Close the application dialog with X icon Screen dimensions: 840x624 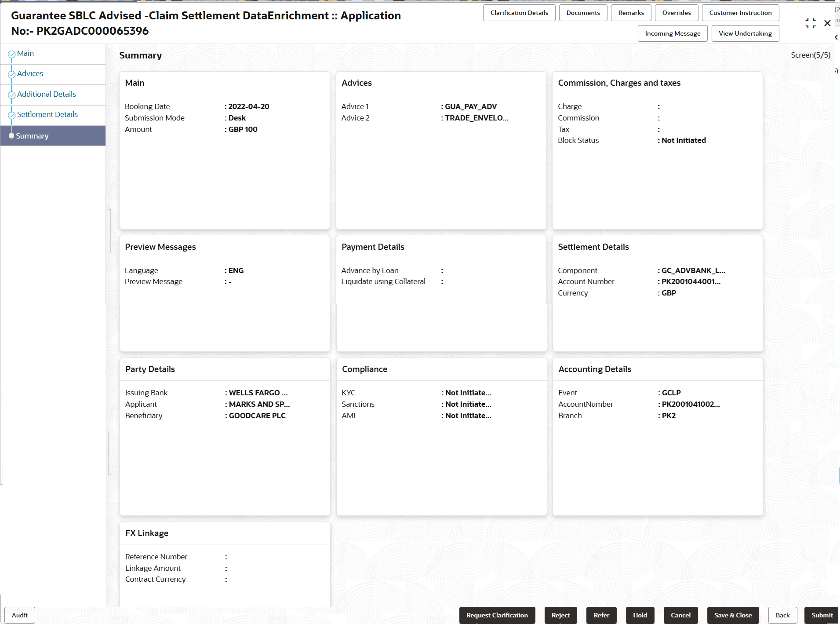coord(827,23)
